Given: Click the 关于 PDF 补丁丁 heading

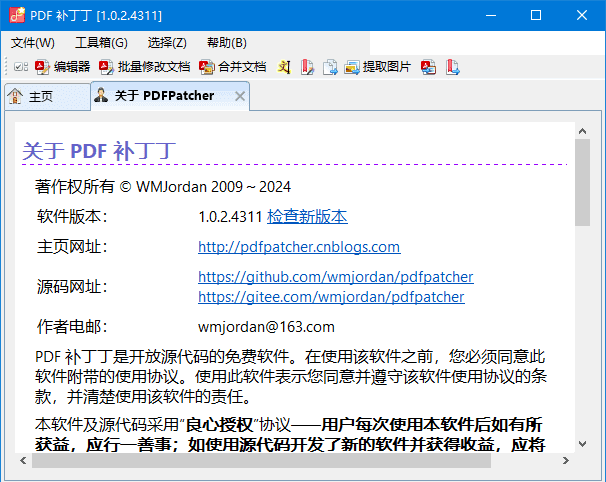Looking at the screenshot, I should [99, 151].
